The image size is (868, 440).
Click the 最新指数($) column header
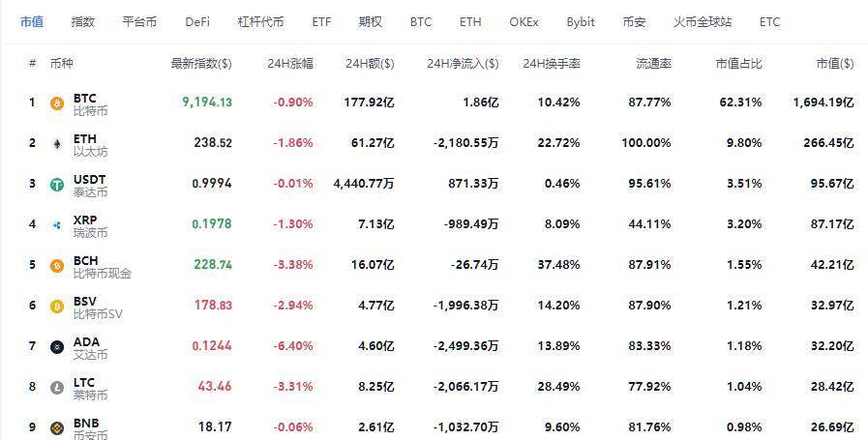201,64
